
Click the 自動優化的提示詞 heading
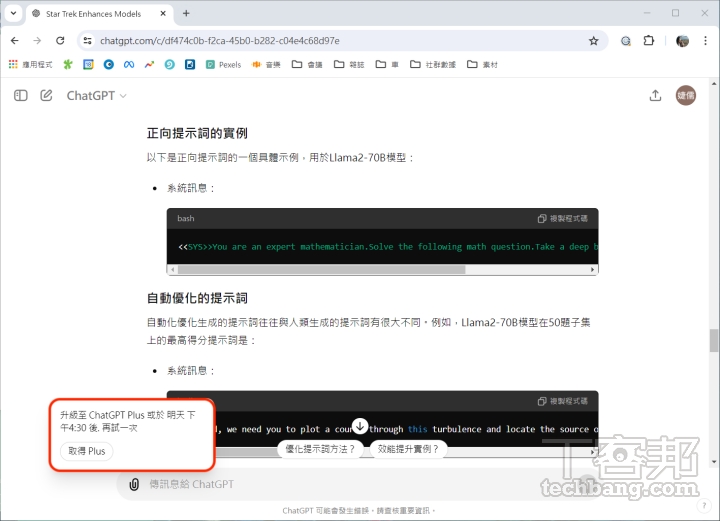pos(197,298)
